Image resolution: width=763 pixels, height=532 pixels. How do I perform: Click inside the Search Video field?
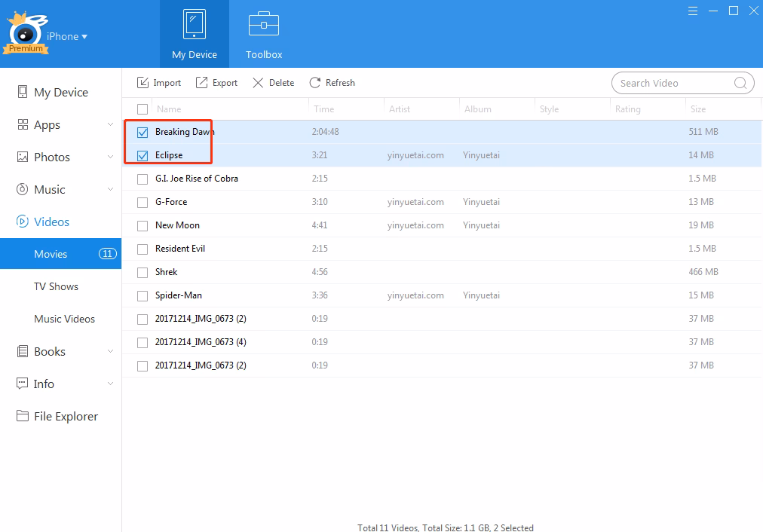675,83
